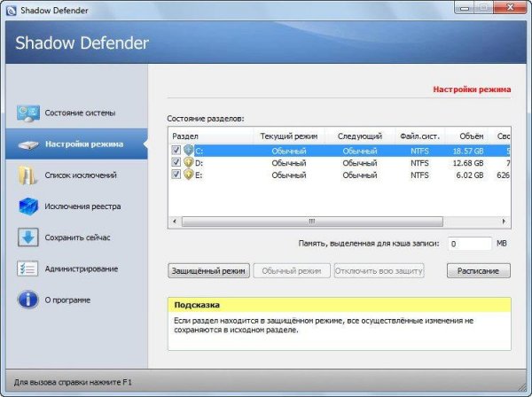
Task: Click the О программе info icon
Action: coord(27,300)
